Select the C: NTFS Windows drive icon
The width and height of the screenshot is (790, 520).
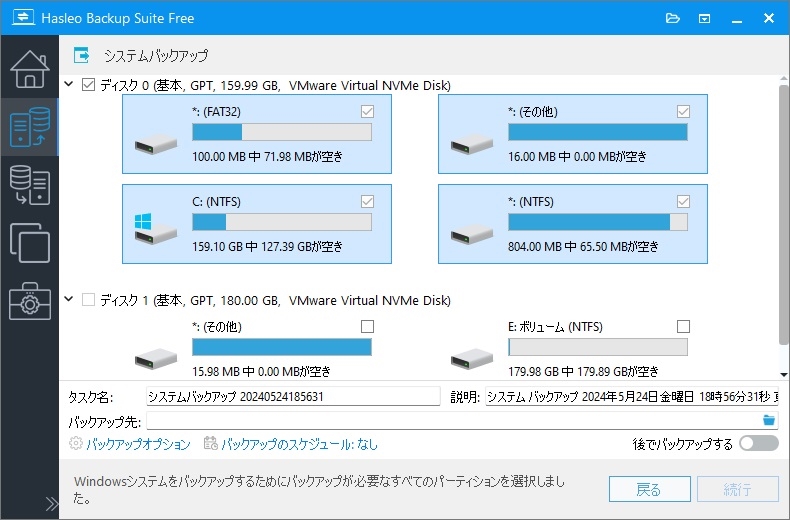156,229
